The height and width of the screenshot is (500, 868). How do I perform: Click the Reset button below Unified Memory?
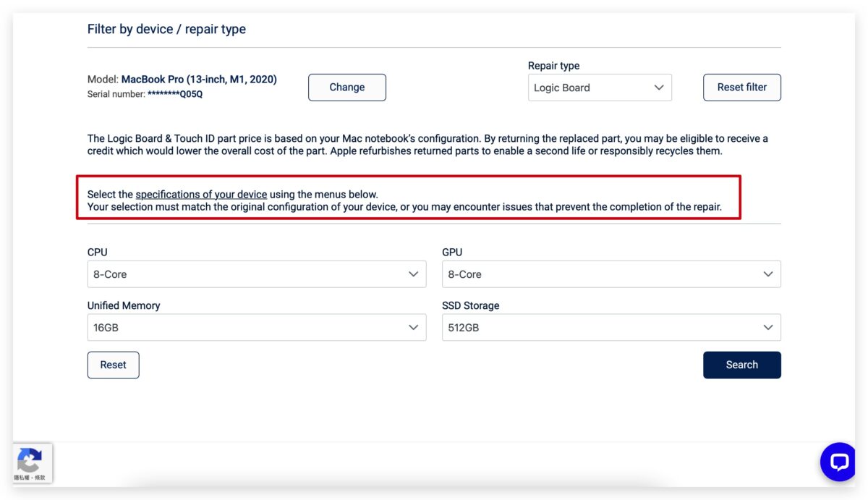114,365
